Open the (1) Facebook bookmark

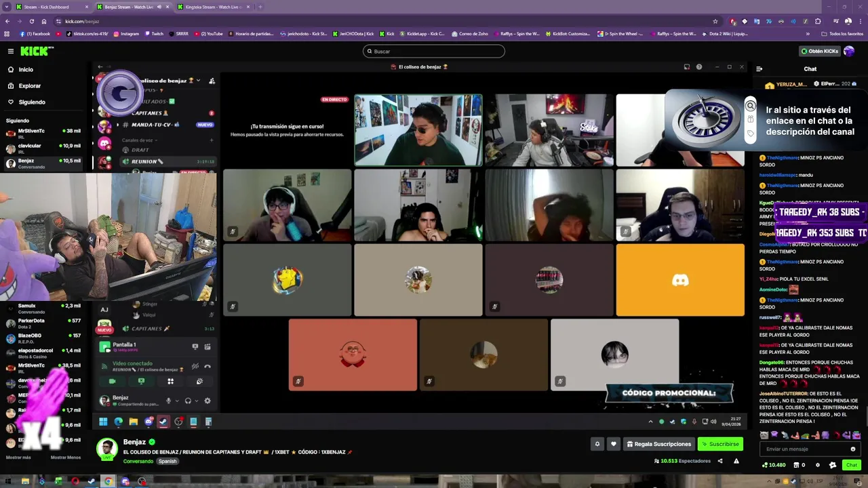(x=35, y=34)
